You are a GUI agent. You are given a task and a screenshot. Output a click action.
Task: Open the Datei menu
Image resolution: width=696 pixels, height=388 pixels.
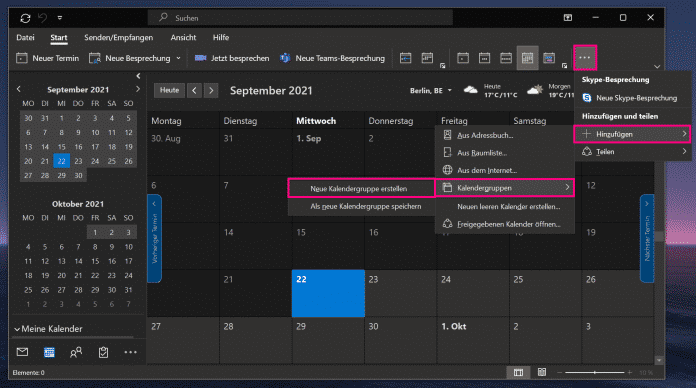(x=25, y=38)
